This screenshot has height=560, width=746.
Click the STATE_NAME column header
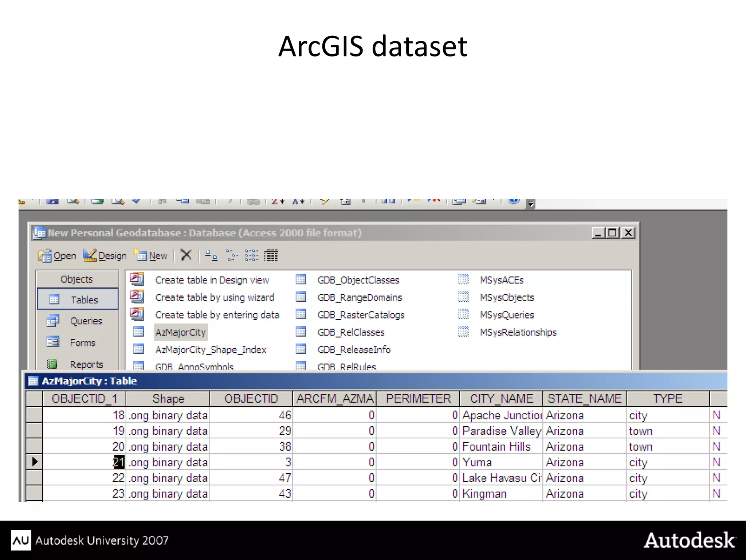click(585, 399)
